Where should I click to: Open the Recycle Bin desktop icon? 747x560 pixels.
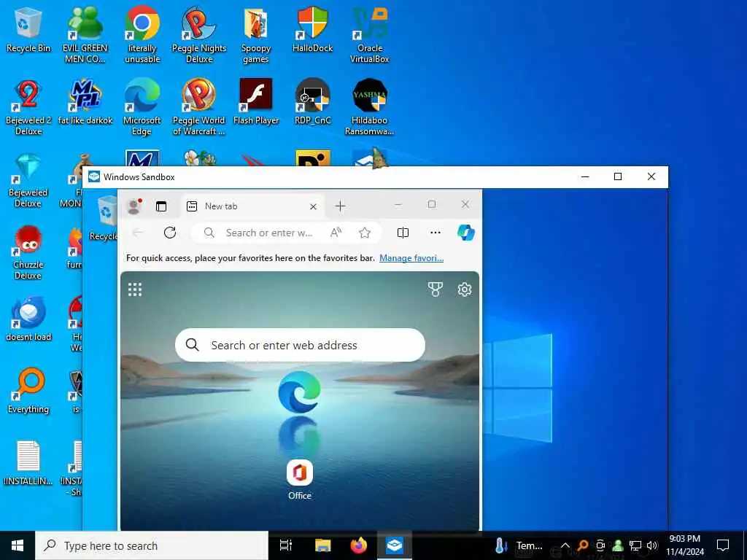click(x=28, y=29)
